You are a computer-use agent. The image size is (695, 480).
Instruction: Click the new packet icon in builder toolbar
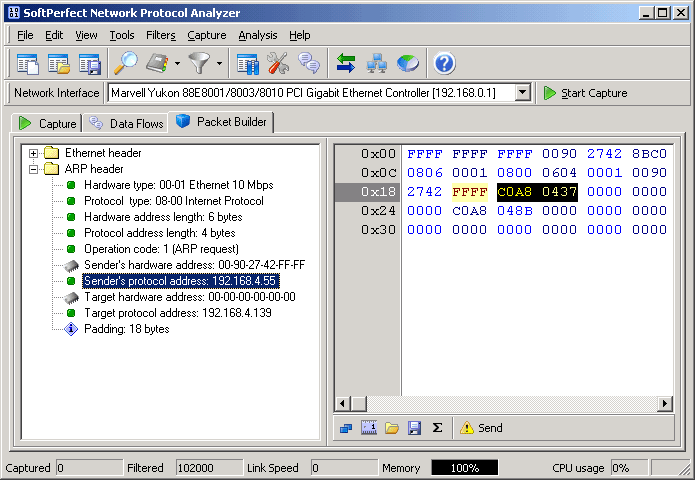tap(346, 428)
